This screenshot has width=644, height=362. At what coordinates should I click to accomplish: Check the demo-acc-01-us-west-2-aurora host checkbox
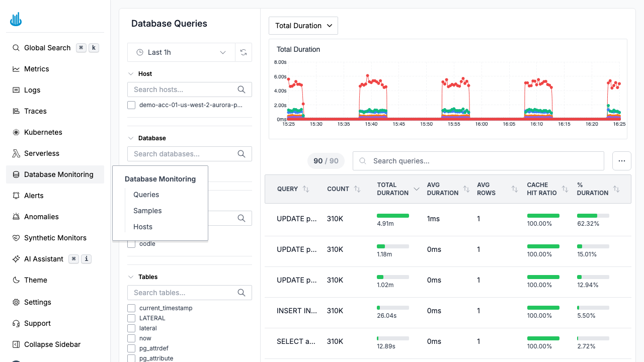pos(131,105)
